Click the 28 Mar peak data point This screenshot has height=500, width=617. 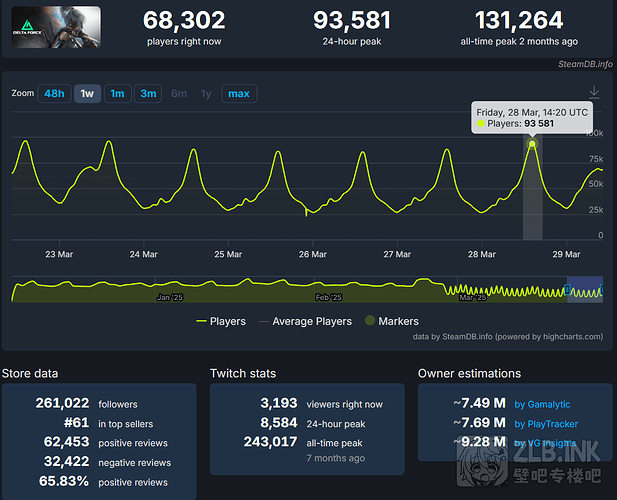pos(532,144)
